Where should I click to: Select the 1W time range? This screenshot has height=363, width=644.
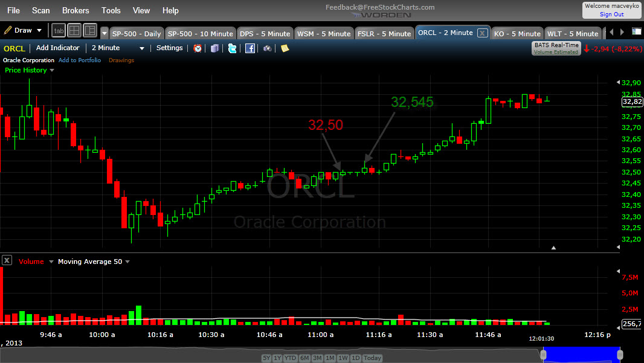coord(343,358)
